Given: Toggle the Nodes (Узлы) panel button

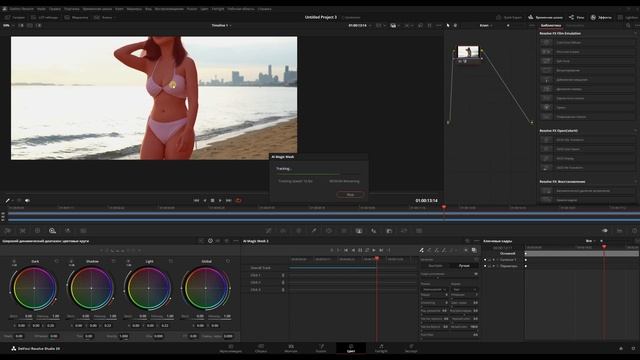Looking at the screenshot, I should [x=576, y=18].
